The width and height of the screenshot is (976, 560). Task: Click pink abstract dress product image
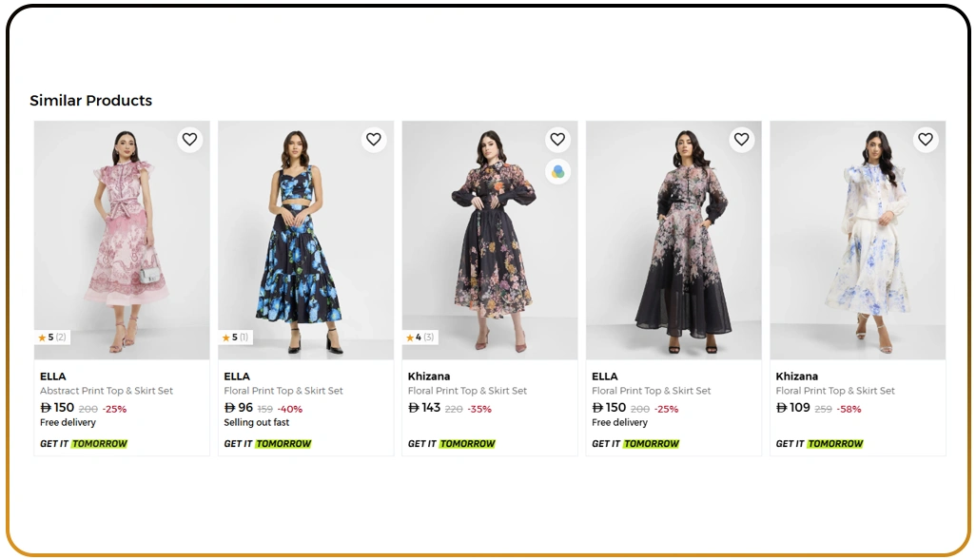coord(121,238)
